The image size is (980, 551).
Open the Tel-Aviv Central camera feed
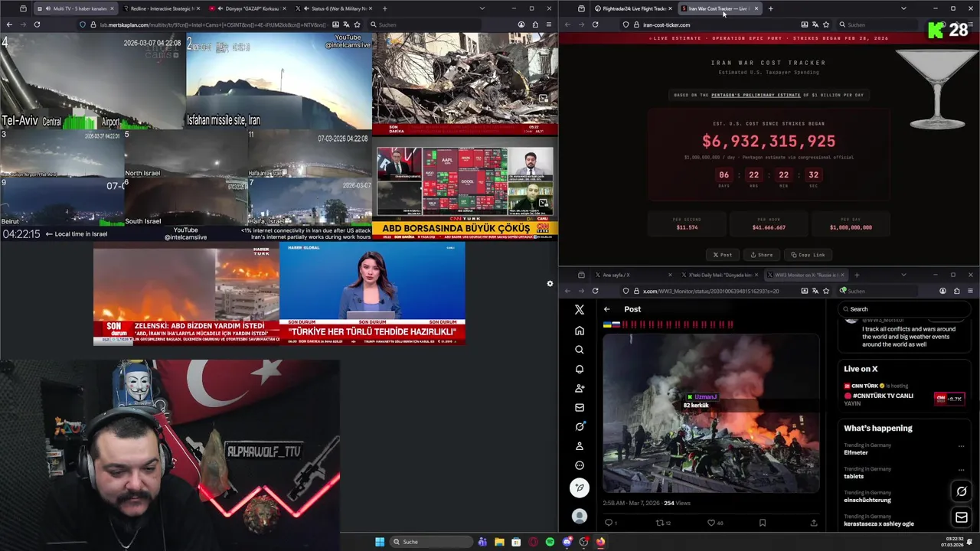pos(93,80)
